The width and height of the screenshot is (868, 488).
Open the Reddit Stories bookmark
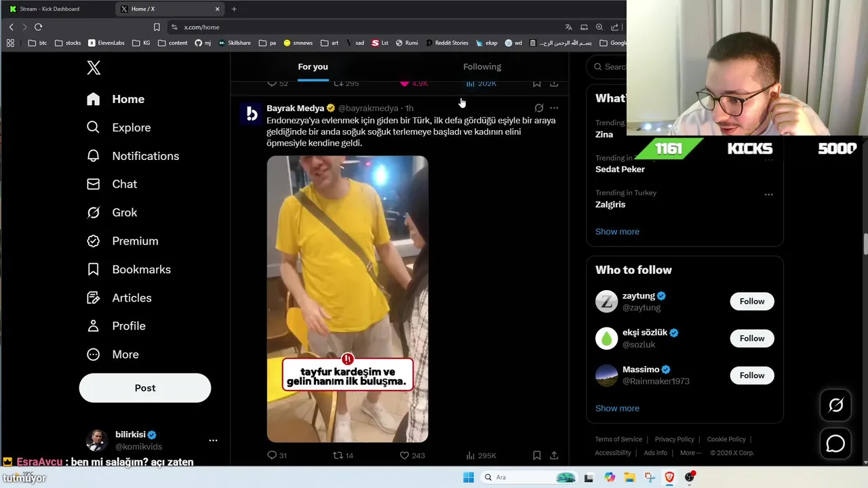(x=447, y=43)
